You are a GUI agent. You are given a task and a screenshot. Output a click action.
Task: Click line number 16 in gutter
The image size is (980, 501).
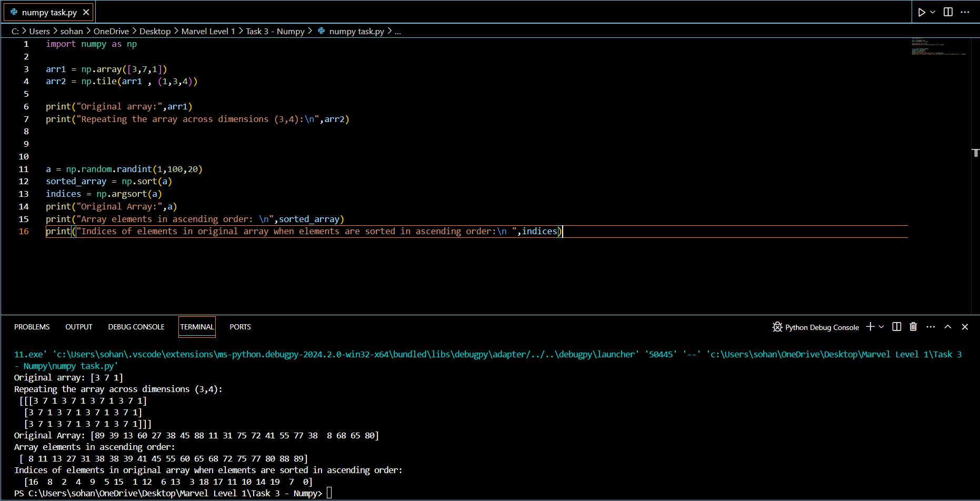point(24,232)
